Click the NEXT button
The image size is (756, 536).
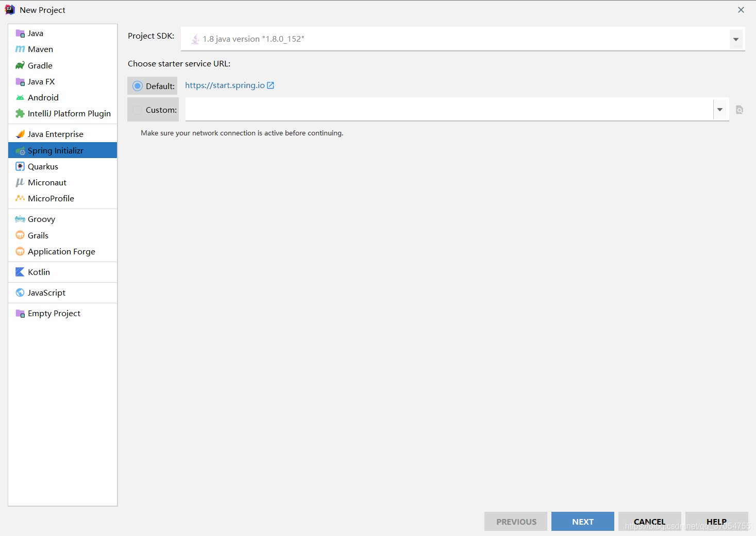[x=583, y=522]
